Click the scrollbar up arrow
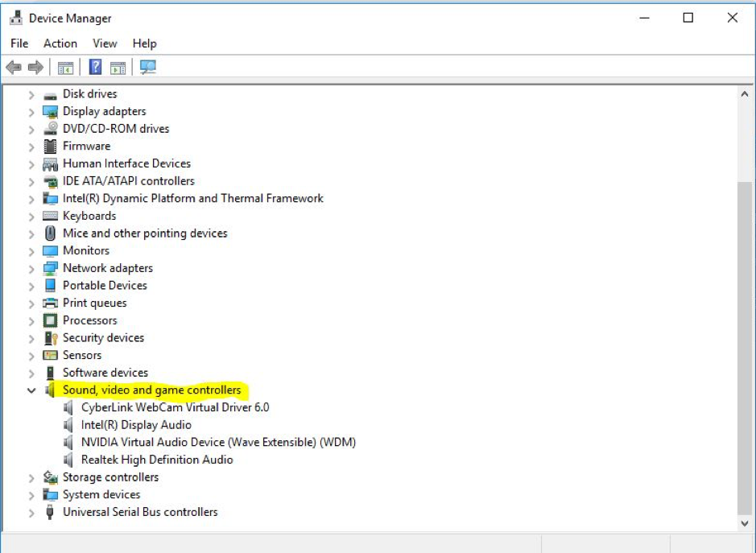 coord(744,94)
